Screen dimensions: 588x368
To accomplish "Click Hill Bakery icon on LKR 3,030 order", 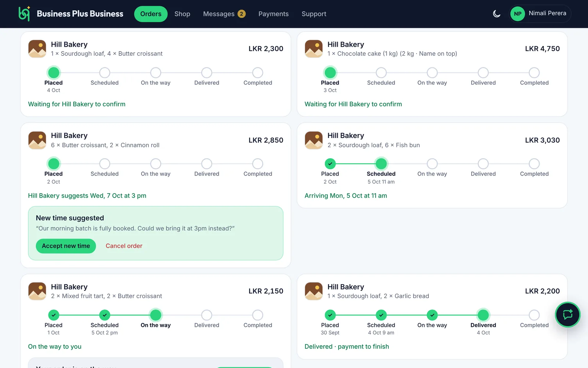I will pyautogui.click(x=314, y=140).
